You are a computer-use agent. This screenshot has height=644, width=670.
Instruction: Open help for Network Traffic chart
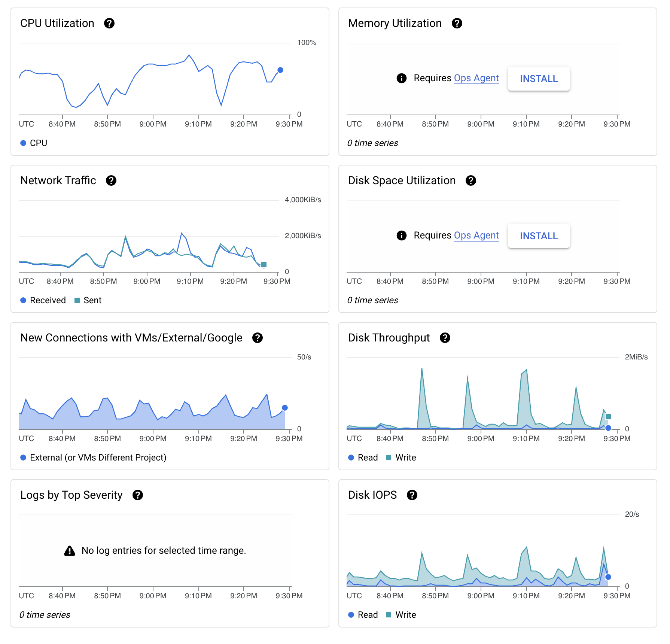[x=111, y=180]
